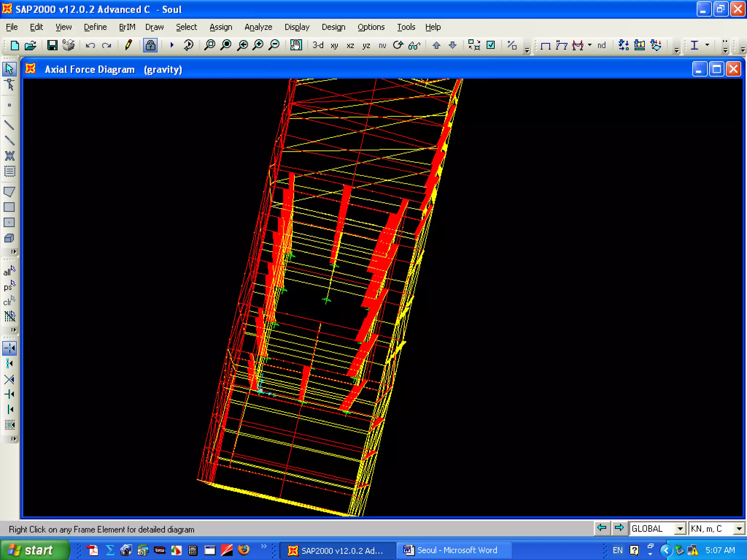Toggle the Lock/Unlock Model padlock
Image resolution: width=747 pixels, height=560 pixels.
coord(150,45)
